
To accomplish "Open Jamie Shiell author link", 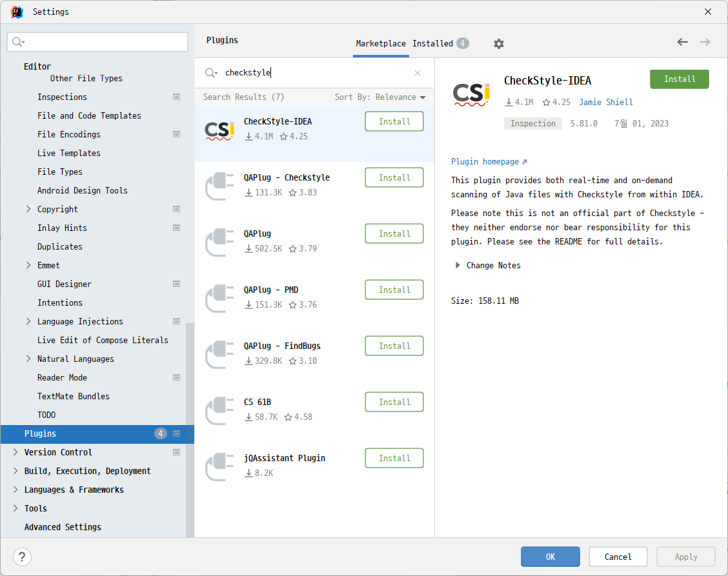I will tap(605, 102).
